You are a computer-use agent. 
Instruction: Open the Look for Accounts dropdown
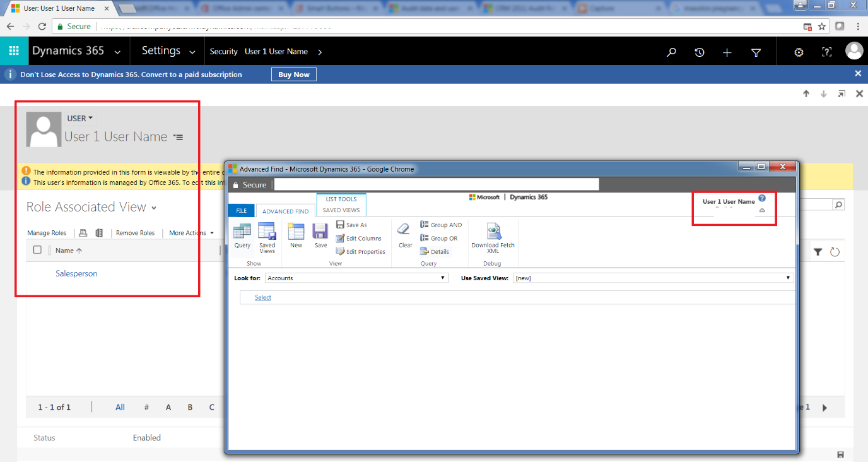click(356, 278)
